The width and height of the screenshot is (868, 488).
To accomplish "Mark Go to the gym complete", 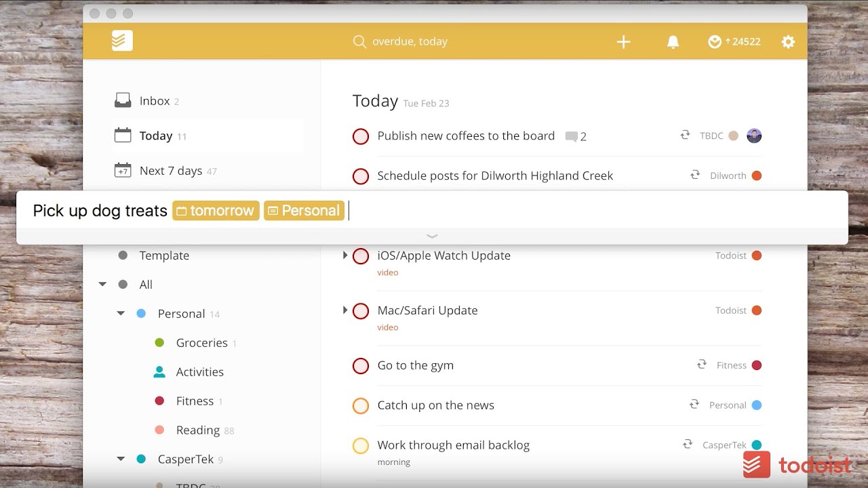I will [361, 366].
